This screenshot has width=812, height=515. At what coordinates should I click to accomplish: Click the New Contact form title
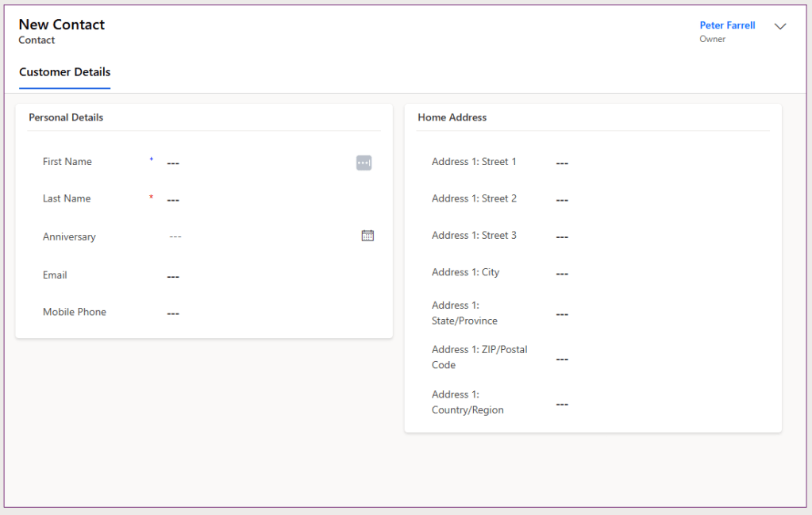[62, 25]
